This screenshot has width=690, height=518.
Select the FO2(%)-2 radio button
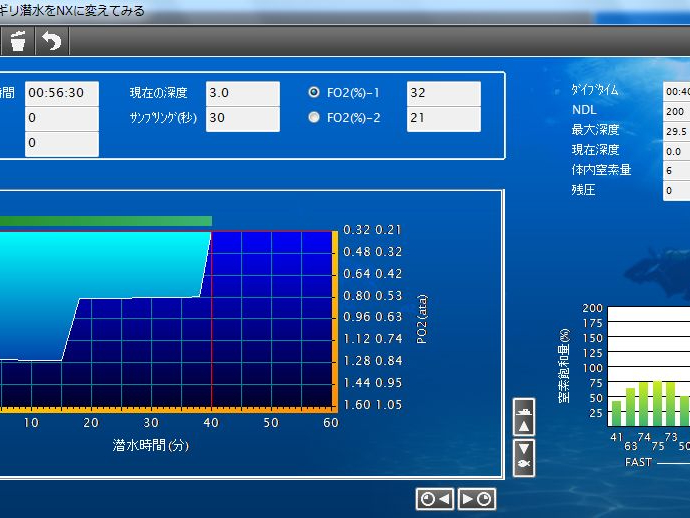314,117
